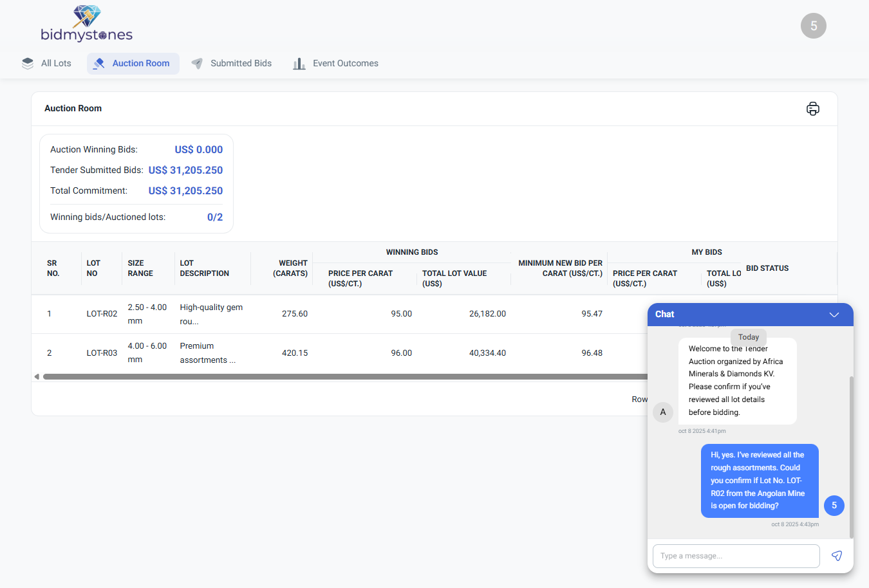Image resolution: width=869 pixels, height=588 pixels.
Task: Click the table's horizontal scrollbar
Action: coord(345,376)
